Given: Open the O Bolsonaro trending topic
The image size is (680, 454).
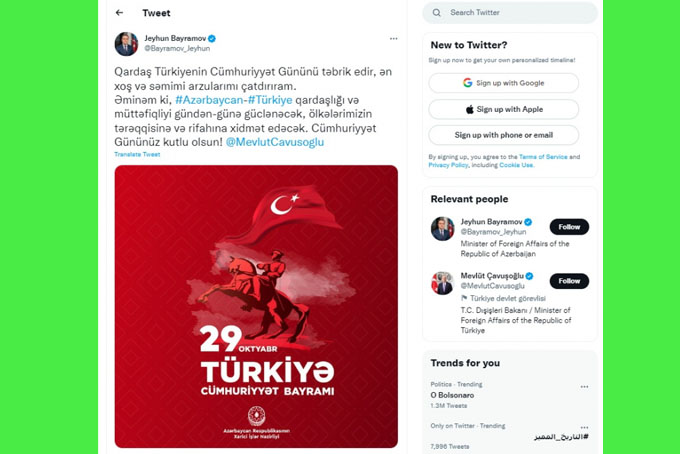Looking at the screenshot, I should (x=452, y=395).
